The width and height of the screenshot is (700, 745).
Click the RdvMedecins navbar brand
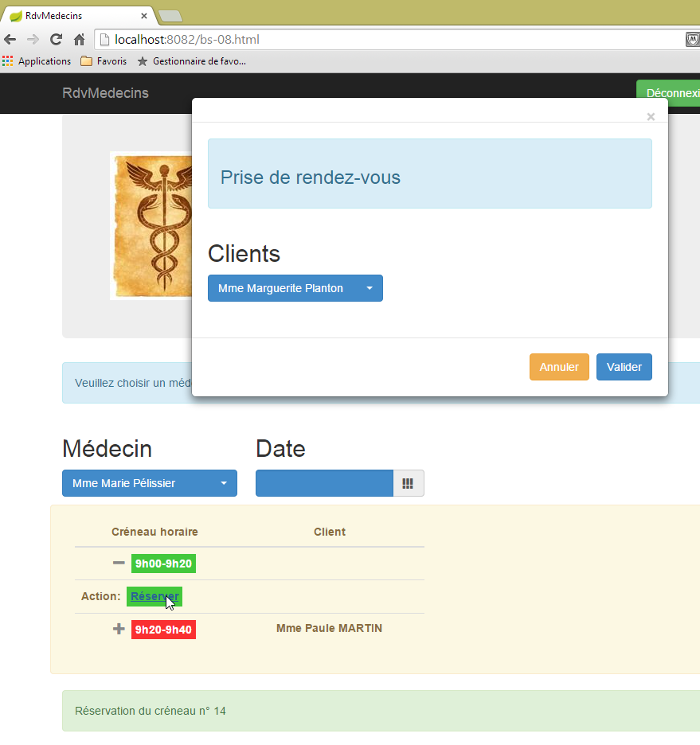coord(105,93)
